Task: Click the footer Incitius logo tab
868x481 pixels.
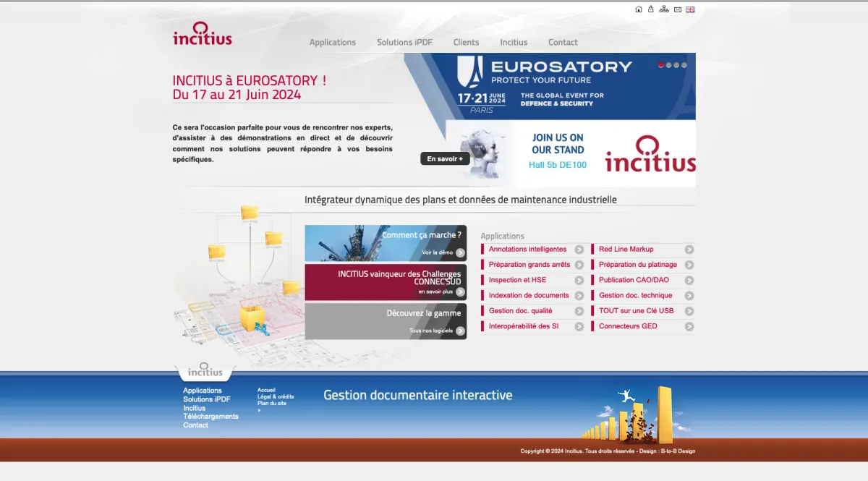Action: coord(205,371)
